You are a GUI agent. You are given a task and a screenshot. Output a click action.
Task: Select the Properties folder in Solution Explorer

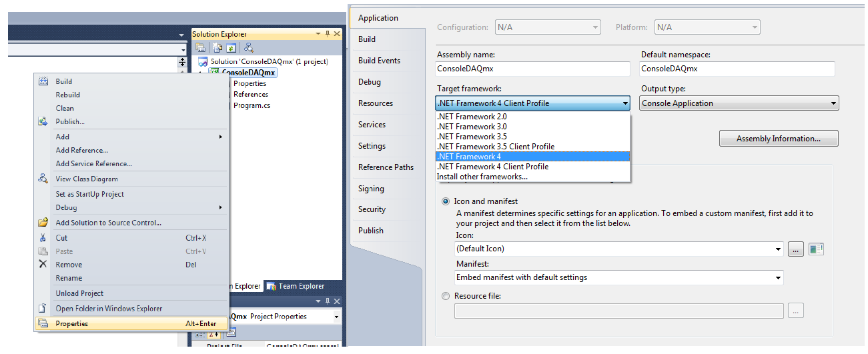250,83
